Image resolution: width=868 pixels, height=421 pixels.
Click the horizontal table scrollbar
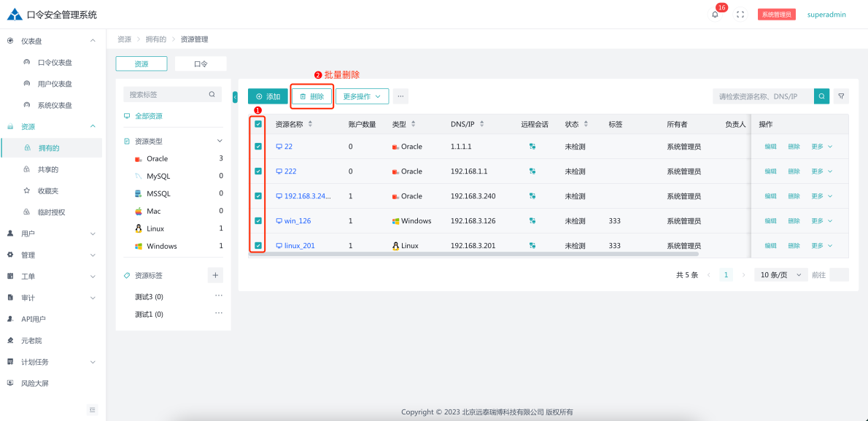click(x=474, y=254)
